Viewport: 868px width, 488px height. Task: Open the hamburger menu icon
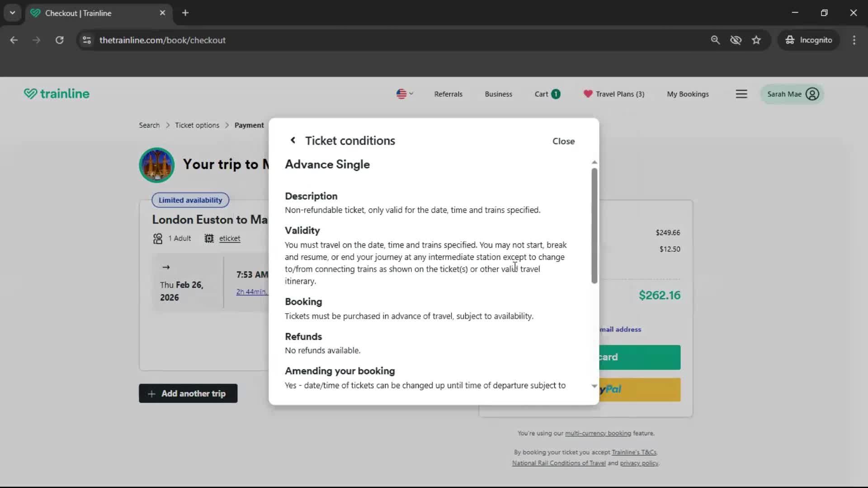[x=741, y=94]
